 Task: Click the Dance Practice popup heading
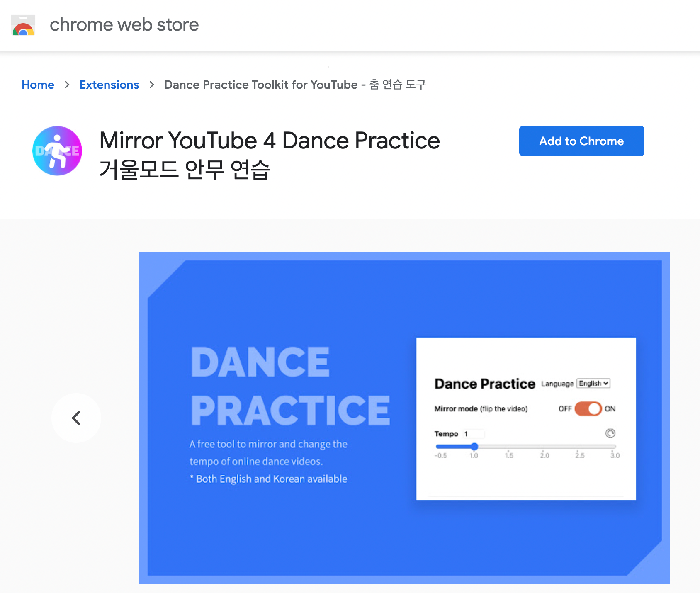tap(484, 384)
